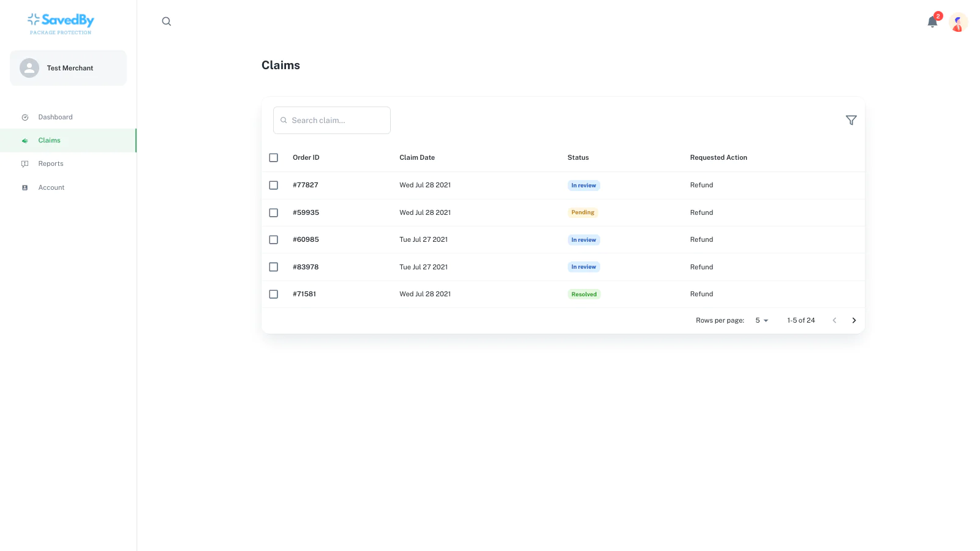Viewport: 980px width, 551px height.
Task: Click the Account sidebar icon
Action: (25, 188)
